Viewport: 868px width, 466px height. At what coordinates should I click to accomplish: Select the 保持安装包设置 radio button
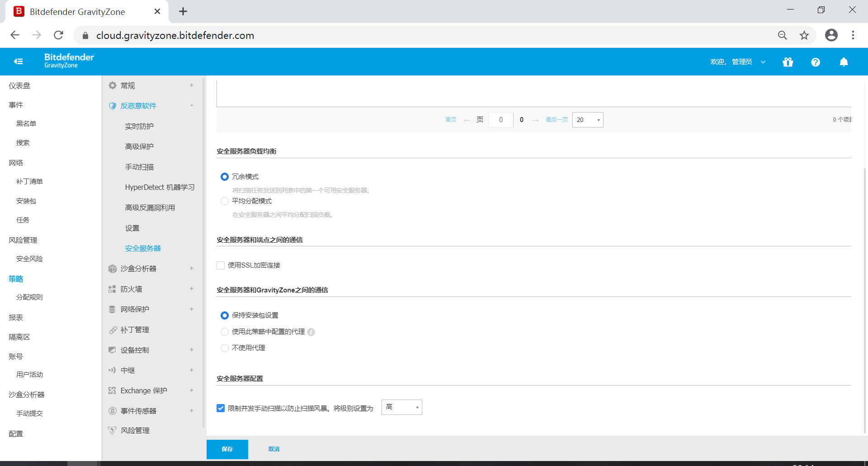224,315
